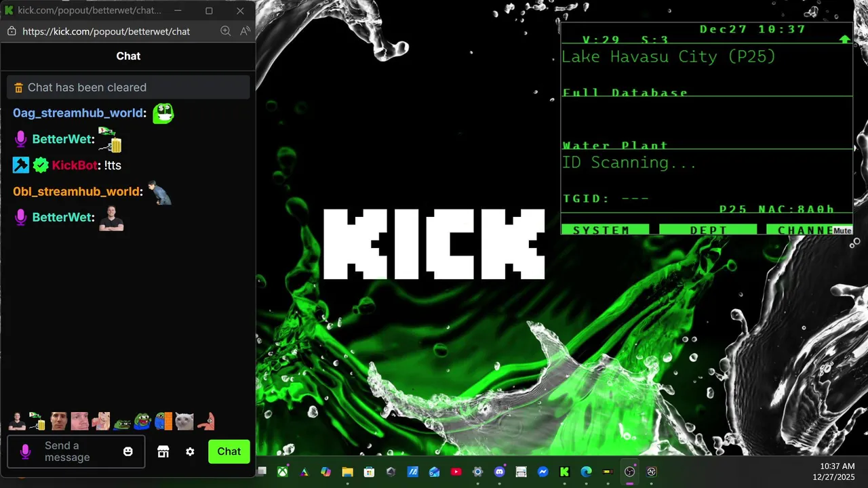Viewport: 868px width, 488px height.
Task: Insert the crossed-arms man emote from quick bar
Action: coord(17,421)
